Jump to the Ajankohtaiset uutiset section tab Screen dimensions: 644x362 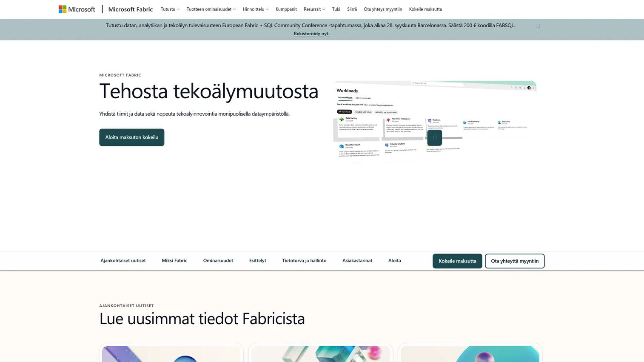(123, 261)
